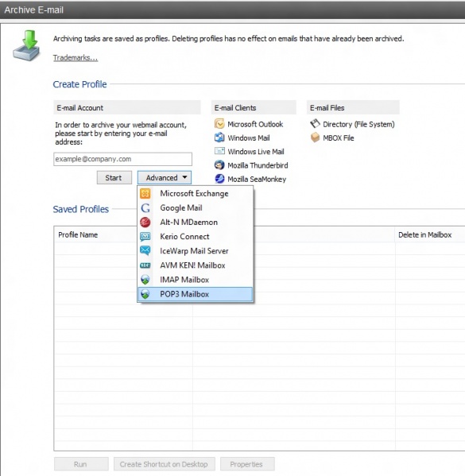
Task: Open the Trademarks link
Action: [x=76, y=58]
